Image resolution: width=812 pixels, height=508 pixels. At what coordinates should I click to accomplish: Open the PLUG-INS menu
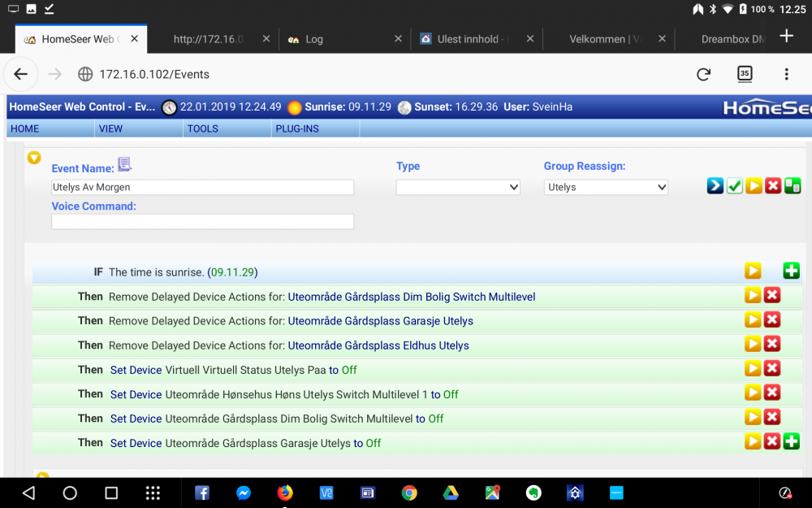297,128
